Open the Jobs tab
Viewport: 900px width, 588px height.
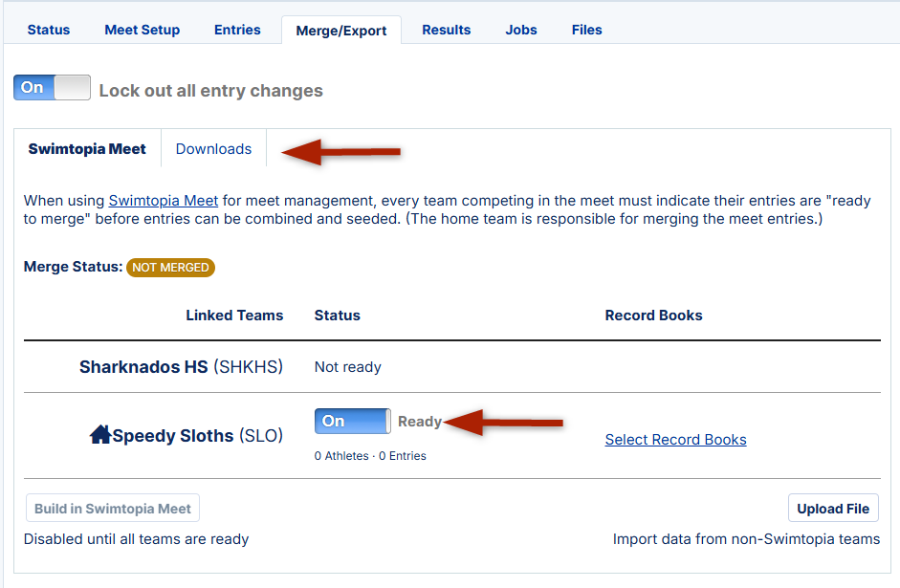coord(520,30)
